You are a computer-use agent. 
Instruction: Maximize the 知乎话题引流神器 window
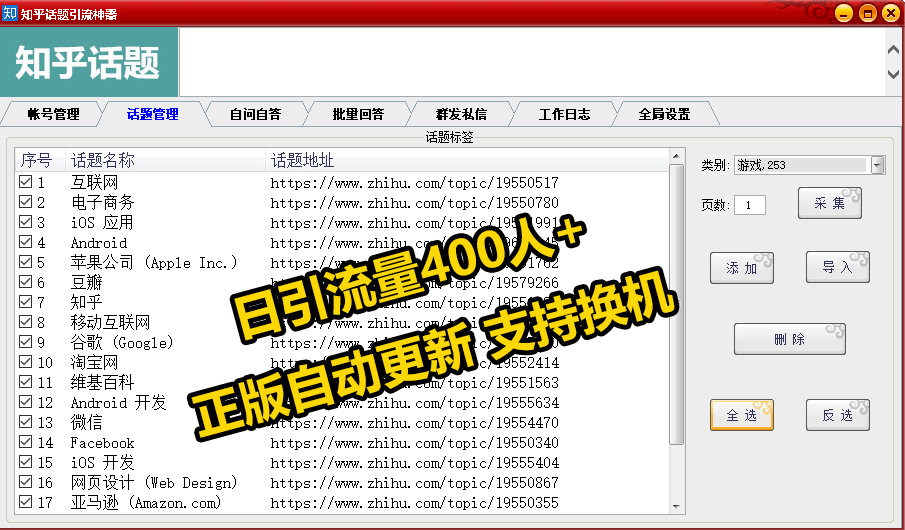(867, 13)
